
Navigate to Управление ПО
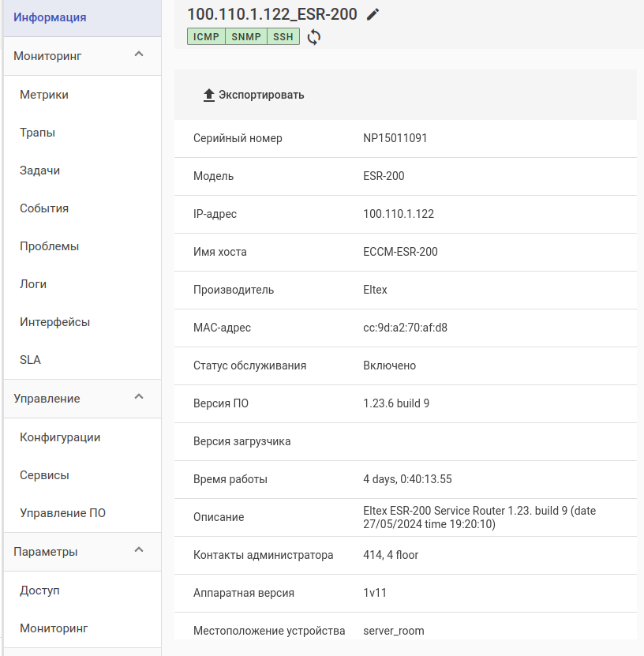click(63, 513)
